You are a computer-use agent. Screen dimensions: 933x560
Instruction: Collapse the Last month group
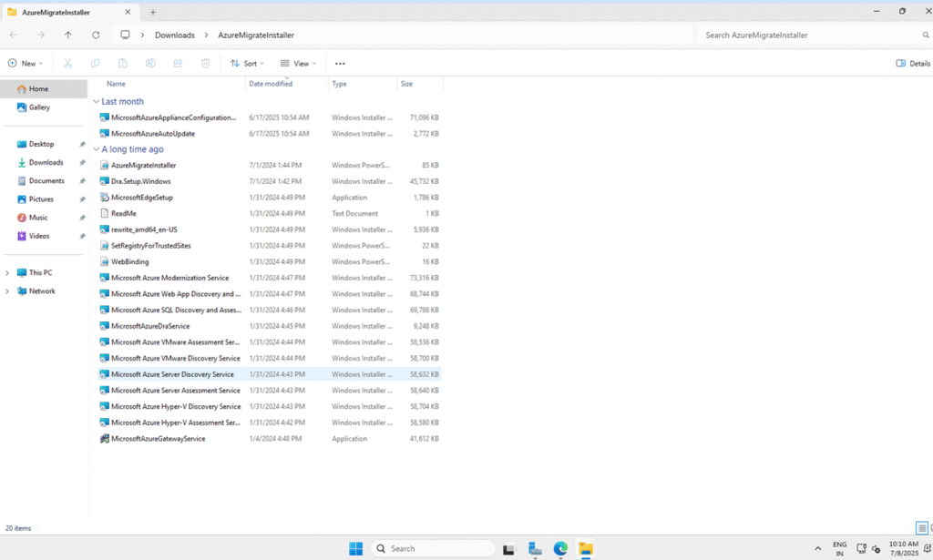pos(97,102)
